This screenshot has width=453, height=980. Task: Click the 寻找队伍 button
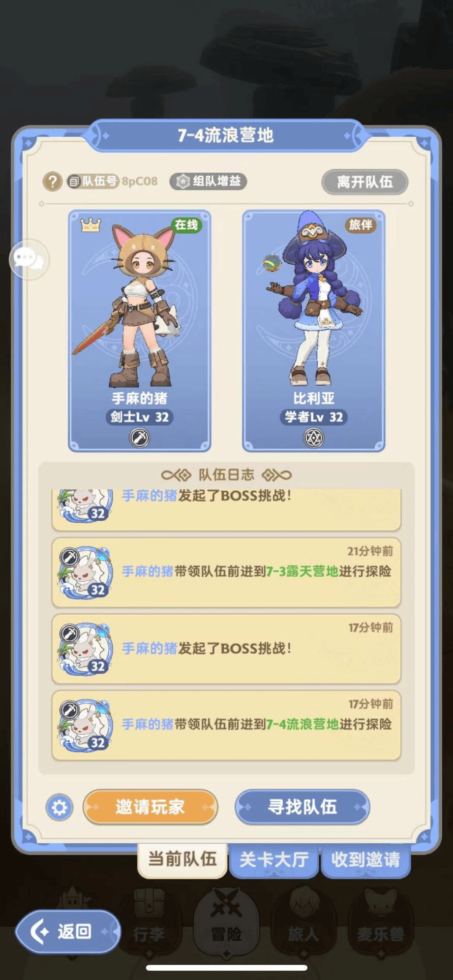coord(303,807)
